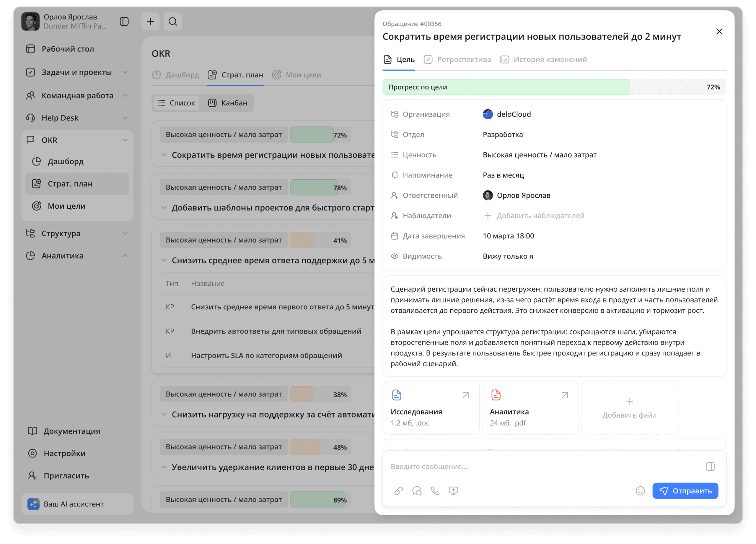Click the Исследования document icon
The image size is (756, 544).
(x=396, y=395)
